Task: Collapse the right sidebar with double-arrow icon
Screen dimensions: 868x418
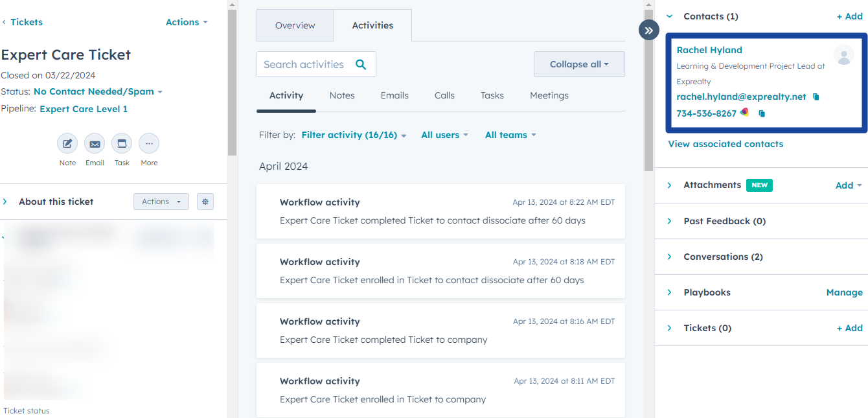Action: pyautogui.click(x=648, y=30)
